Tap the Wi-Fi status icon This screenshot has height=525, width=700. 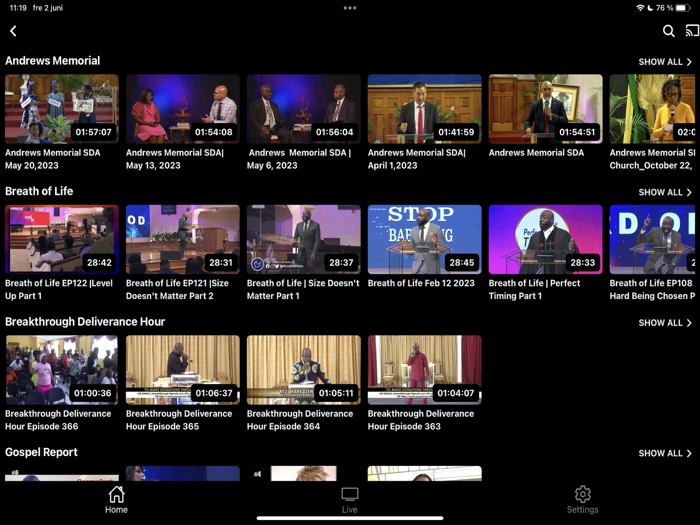640,8
